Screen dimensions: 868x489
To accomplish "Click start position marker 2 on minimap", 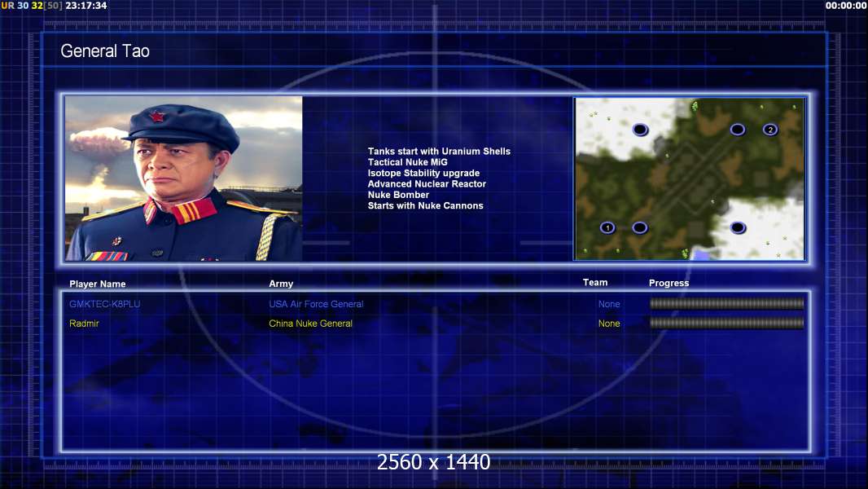I will [x=770, y=130].
